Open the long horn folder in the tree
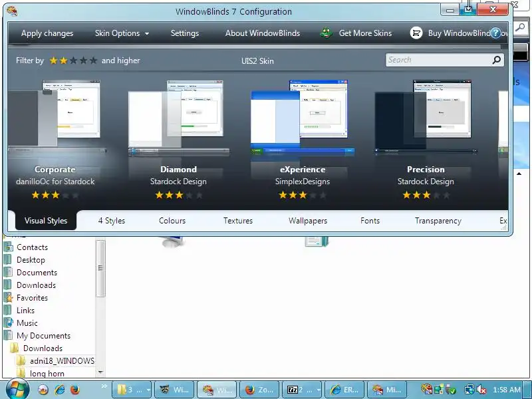532x399 pixels. click(x=47, y=373)
